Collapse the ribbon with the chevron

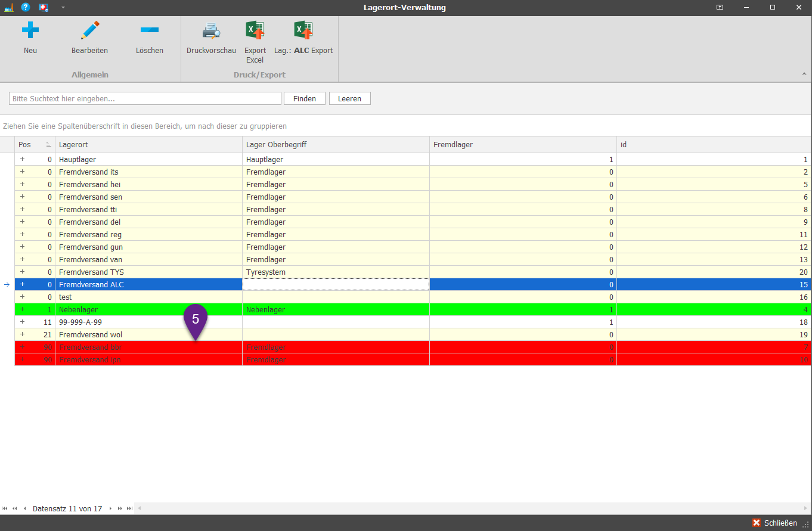(x=804, y=74)
